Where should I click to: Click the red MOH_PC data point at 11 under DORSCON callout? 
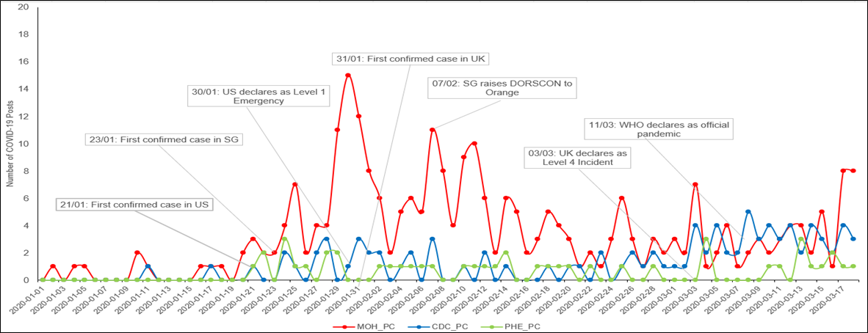pos(433,130)
